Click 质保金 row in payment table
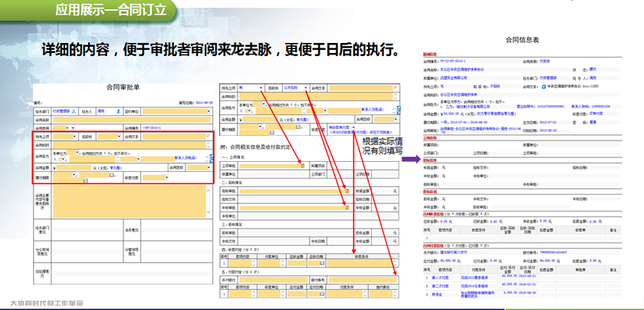Screen dimensions: 644x310 [x=521, y=294]
